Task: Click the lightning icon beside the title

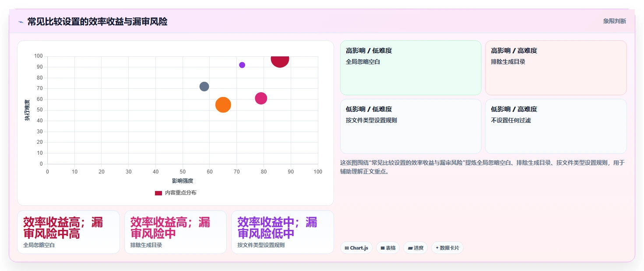Action: pos(21,22)
